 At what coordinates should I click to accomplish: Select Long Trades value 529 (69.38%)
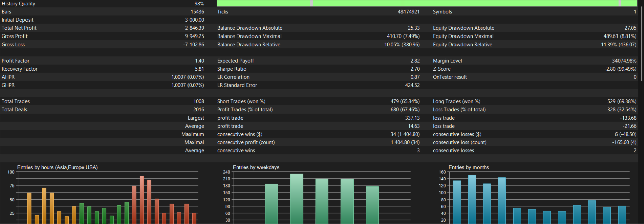pos(622,101)
